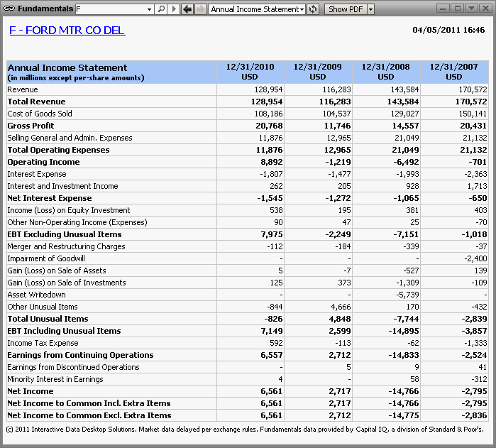Screen dimensions: 496x448
Task: Close the Fundamentals window
Action: pyautogui.click(x=485, y=9)
